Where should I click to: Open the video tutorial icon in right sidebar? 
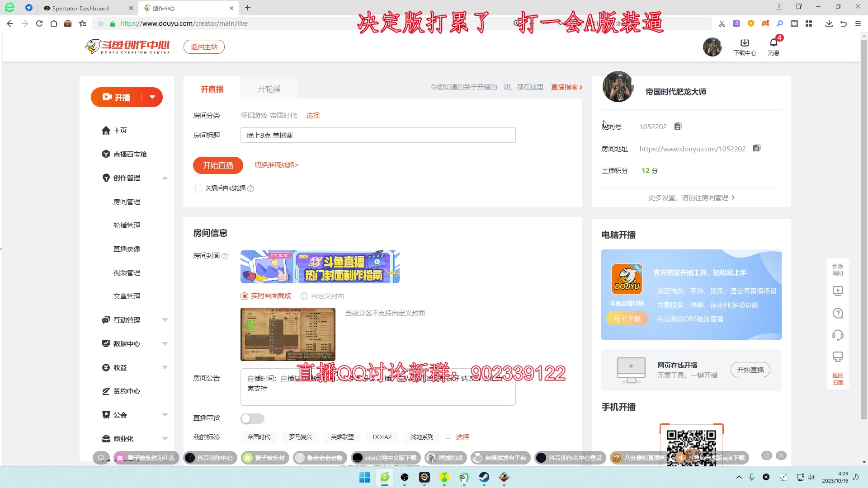(x=838, y=291)
